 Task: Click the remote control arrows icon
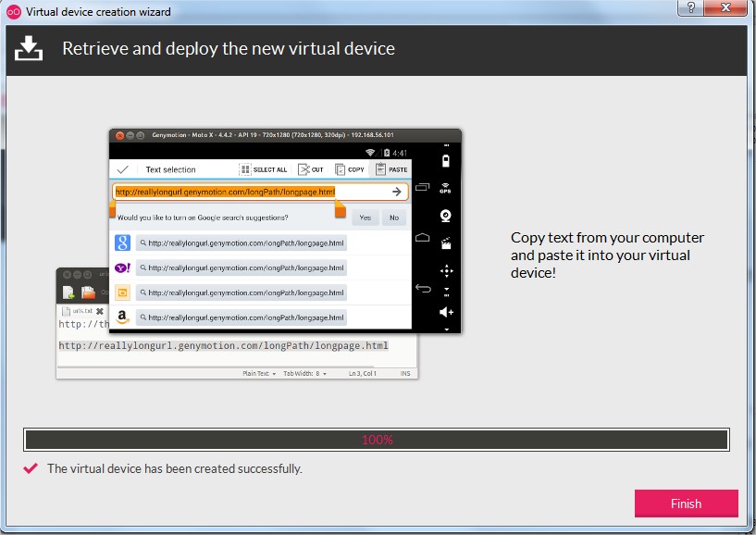point(446,270)
